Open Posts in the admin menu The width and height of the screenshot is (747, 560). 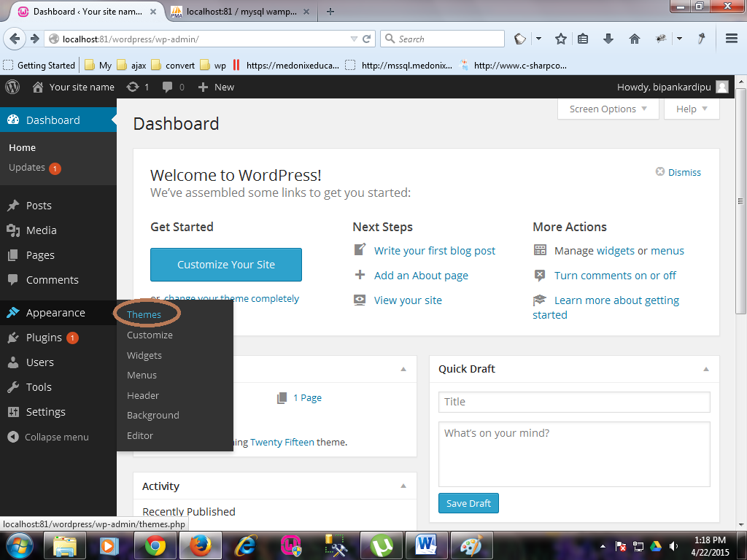tap(58, 206)
